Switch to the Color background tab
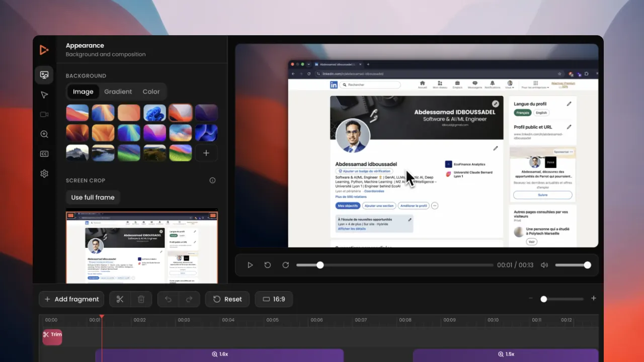 (x=151, y=92)
